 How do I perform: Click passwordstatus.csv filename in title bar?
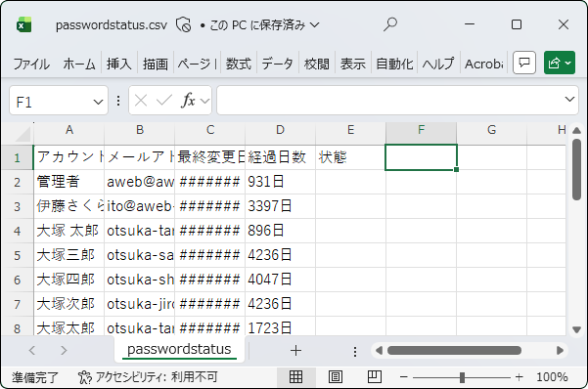click(112, 25)
